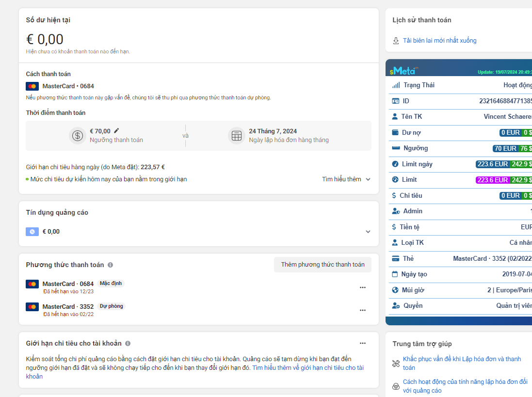Click the info icon beside Giới hạn chi tiêu cho tài khoản
This screenshot has width=532, height=397.
[x=128, y=344]
